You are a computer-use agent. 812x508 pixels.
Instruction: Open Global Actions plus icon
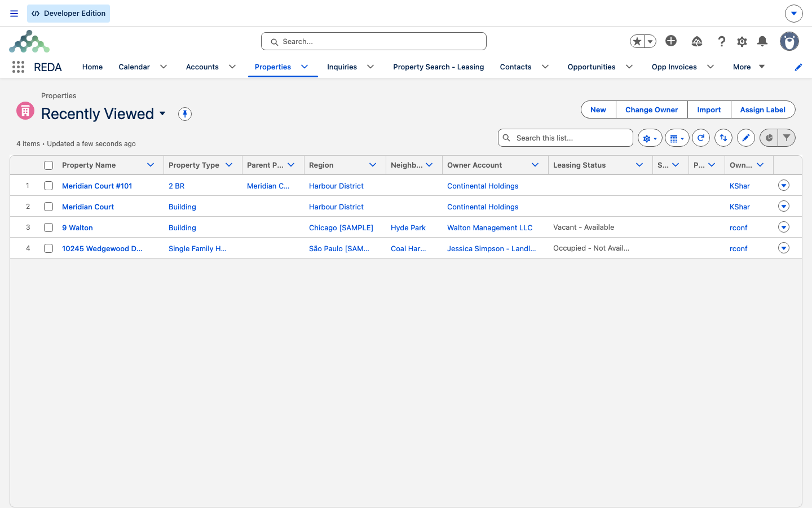671,41
